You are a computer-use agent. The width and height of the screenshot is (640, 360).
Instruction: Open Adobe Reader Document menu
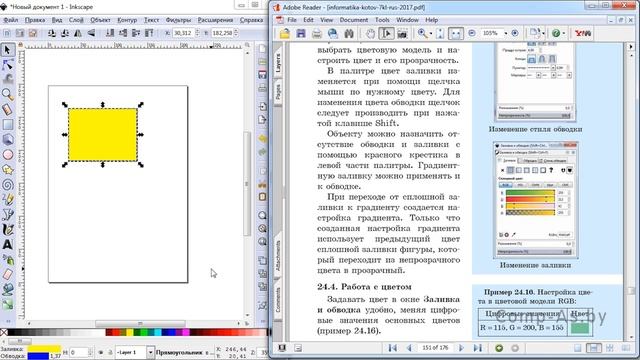pos(354,20)
